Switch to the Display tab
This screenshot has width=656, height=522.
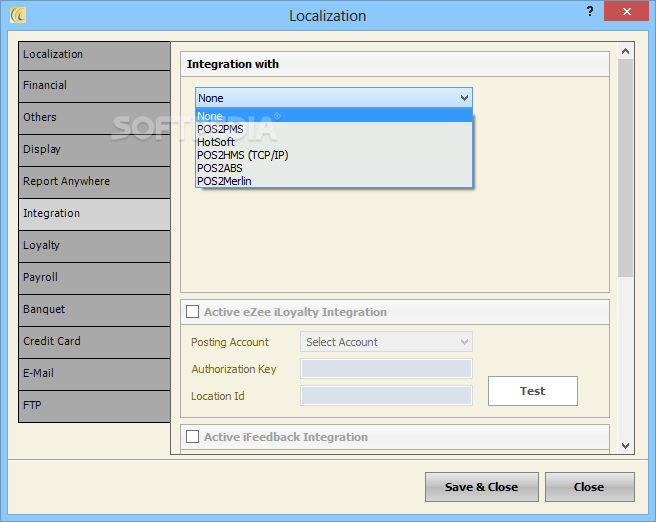[95, 151]
